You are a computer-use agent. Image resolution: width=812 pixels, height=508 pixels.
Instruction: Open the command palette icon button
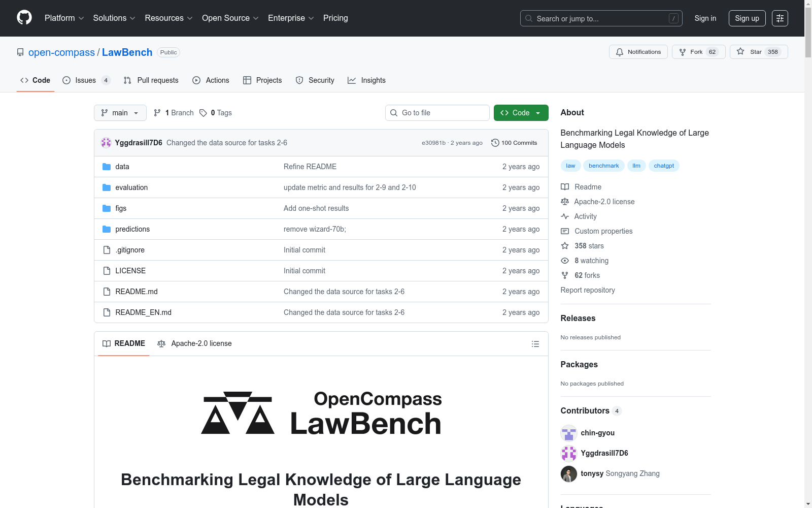[x=780, y=18]
